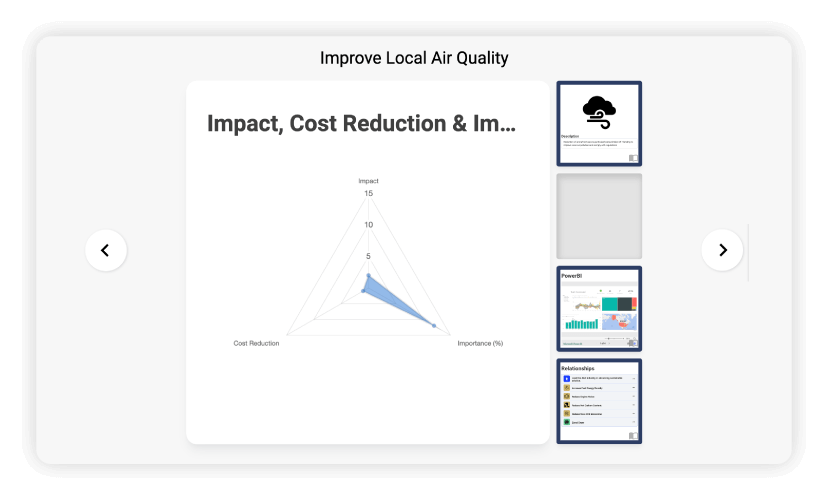Click the panel icon in Relationships thumbnail corner
This screenshot has width=828, height=500.
633,436
